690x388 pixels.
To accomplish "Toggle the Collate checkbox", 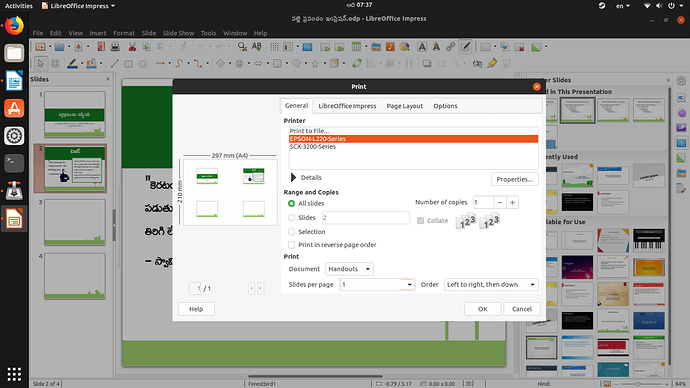I will (420, 220).
